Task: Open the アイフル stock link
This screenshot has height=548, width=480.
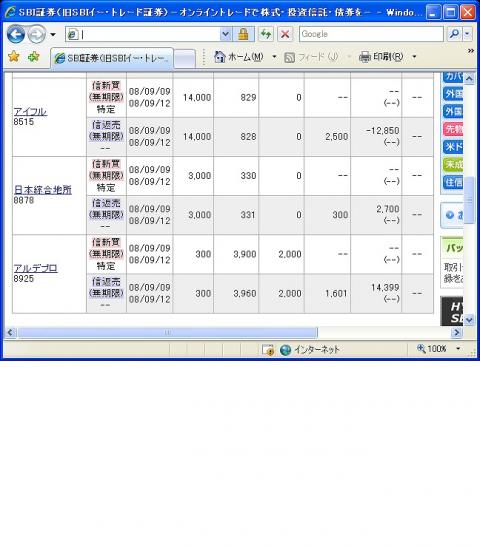Action: coord(30,112)
